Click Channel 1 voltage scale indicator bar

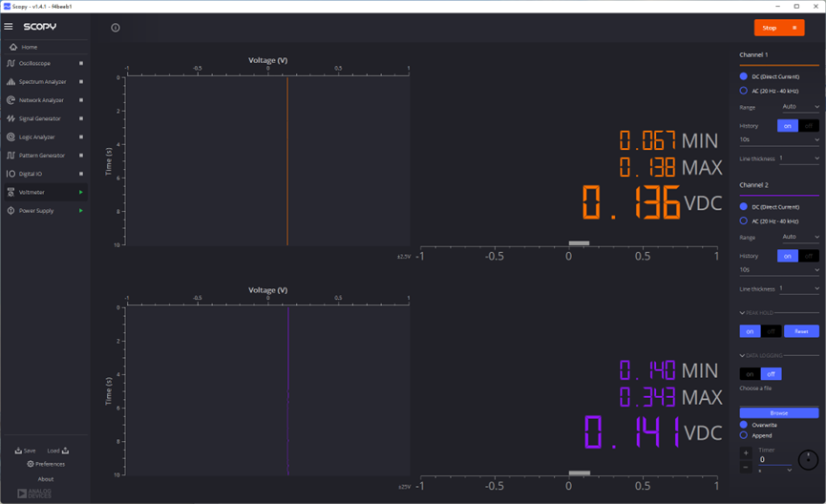(579, 242)
